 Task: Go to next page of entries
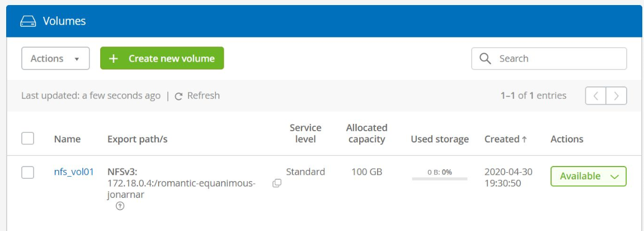point(617,96)
